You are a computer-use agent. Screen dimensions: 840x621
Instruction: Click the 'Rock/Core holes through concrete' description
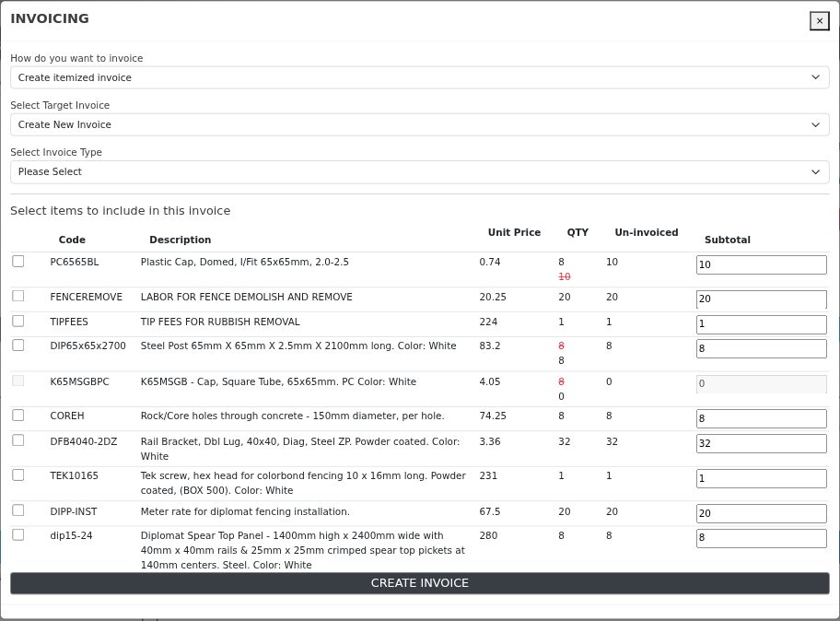click(292, 416)
